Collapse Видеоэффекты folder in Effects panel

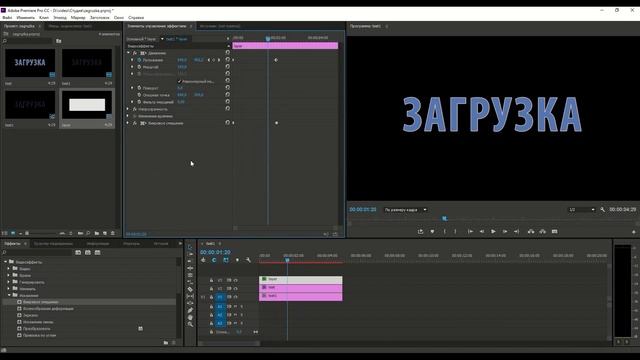click(6, 262)
